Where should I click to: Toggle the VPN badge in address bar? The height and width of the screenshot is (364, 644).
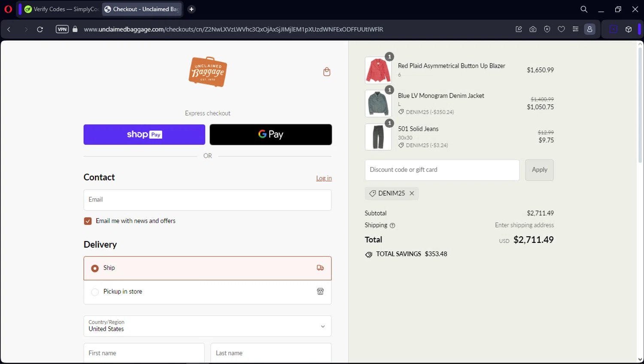click(62, 29)
